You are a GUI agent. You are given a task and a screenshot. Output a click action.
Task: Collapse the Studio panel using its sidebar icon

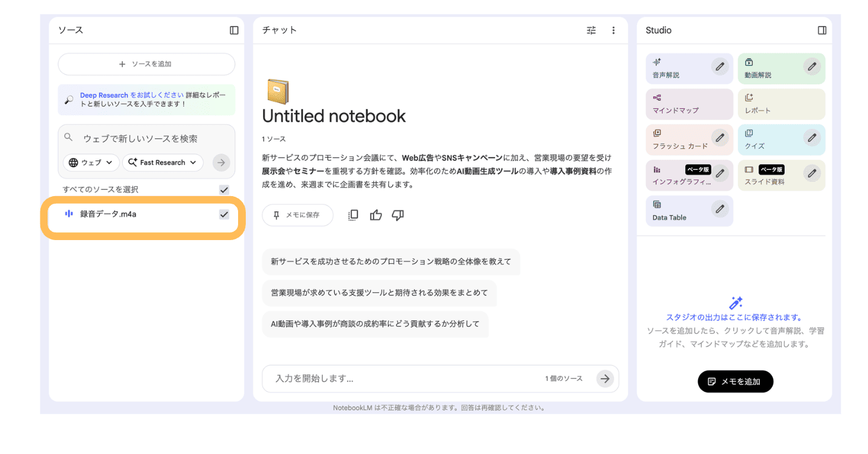[822, 30]
